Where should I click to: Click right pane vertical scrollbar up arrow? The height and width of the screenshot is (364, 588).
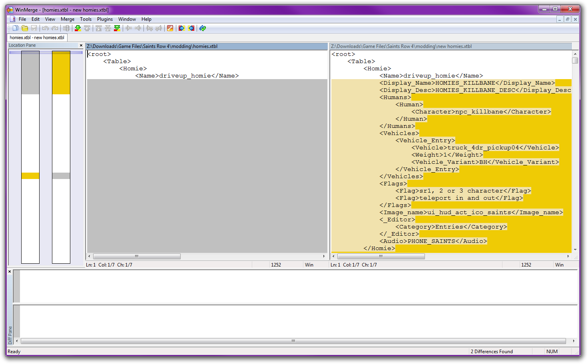pyautogui.click(x=575, y=54)
